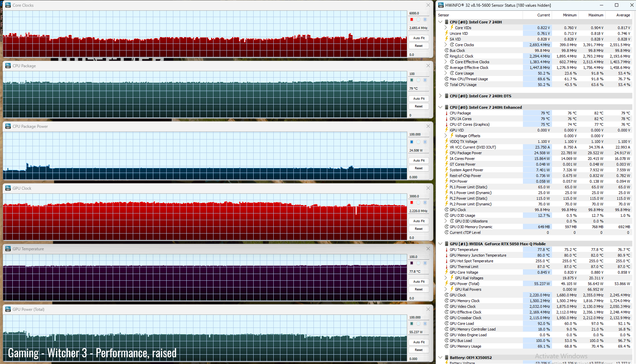Click the 0.000 minimum field in CPU Package Power graph
Screen dimensions: 636x364
click(x=419, y=177)
